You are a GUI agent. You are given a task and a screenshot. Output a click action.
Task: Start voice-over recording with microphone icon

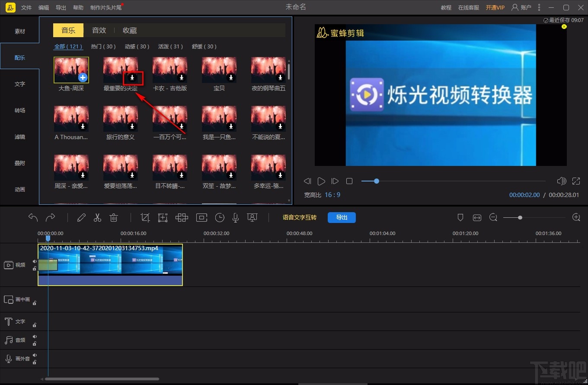236,217
